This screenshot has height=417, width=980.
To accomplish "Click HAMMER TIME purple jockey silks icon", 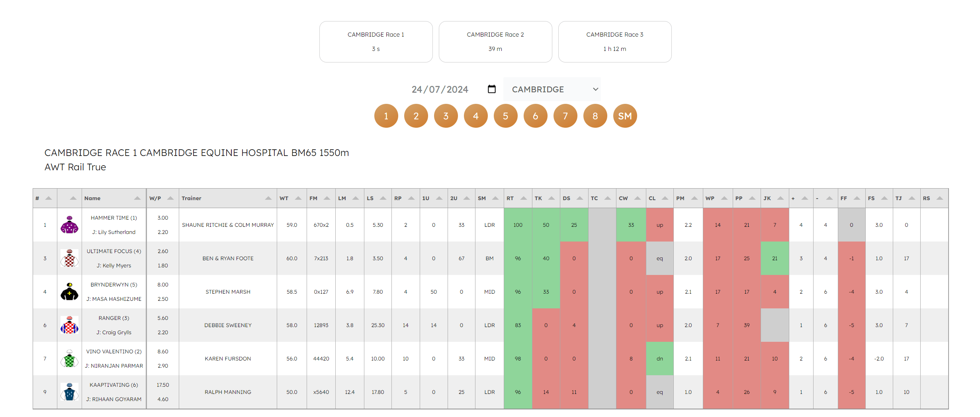I will pyautogui.click(x=69, y=225).
